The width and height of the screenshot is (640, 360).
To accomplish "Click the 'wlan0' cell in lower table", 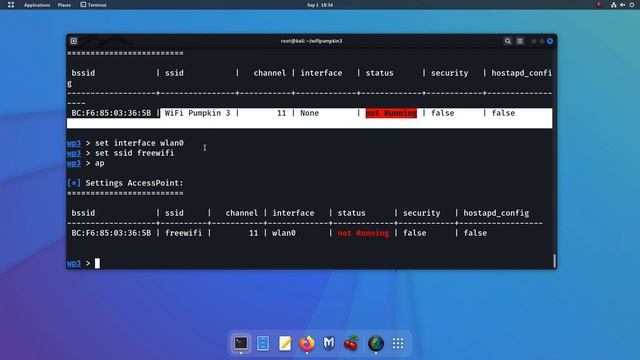I will (284, 233).
